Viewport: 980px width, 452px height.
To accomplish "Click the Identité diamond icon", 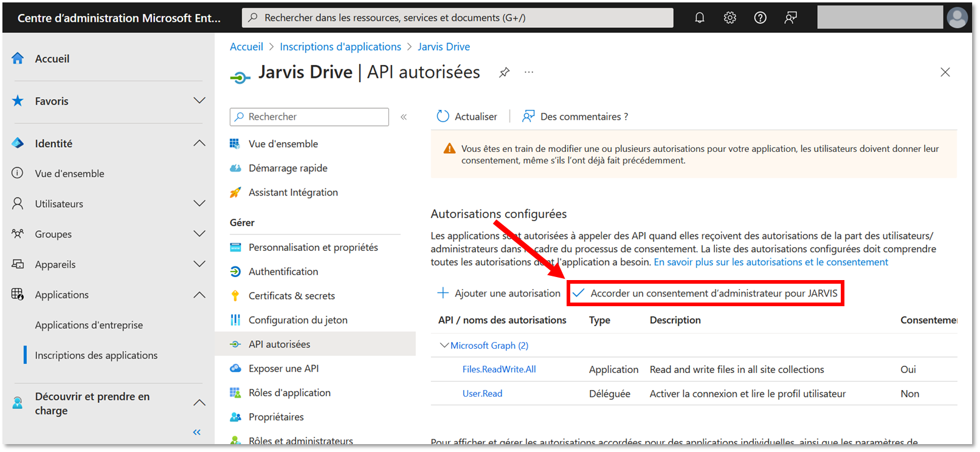I will pos(18,143).
